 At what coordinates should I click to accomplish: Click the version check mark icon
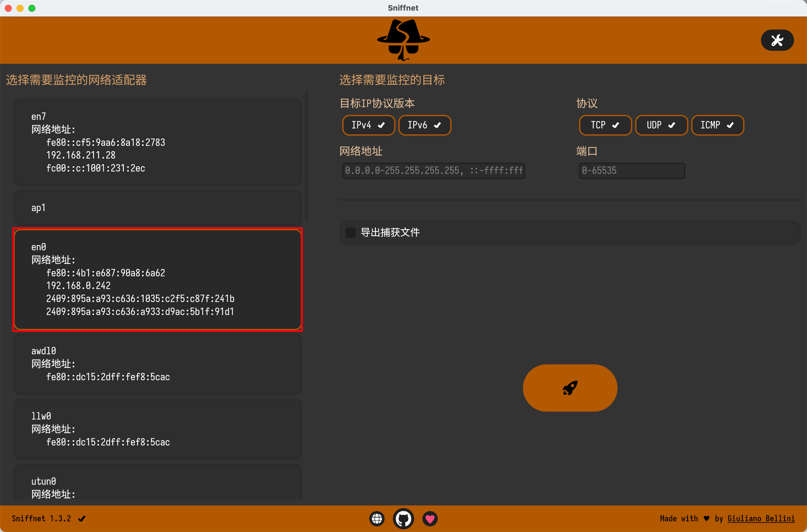click(82, 518)
